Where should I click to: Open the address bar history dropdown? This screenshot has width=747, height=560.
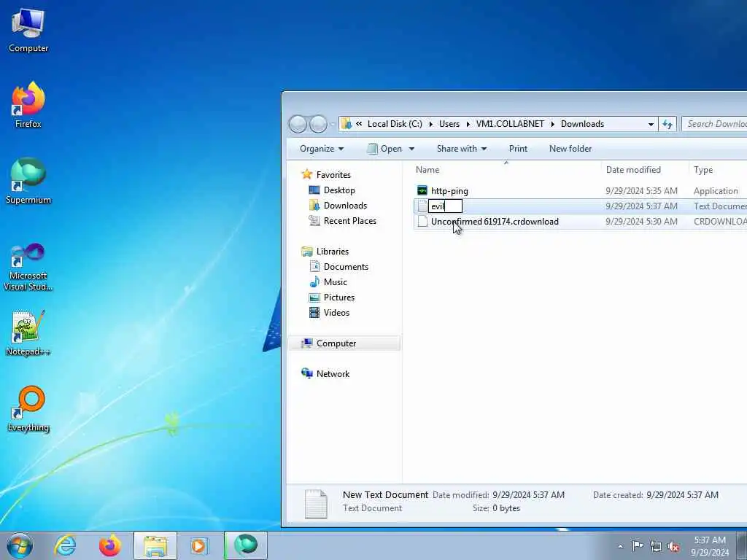651,124
